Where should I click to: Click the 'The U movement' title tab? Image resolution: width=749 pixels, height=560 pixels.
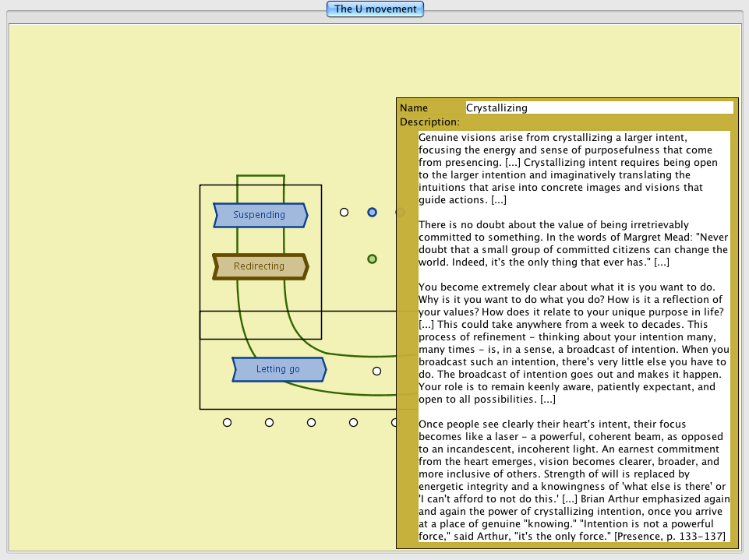pos(376,9)
